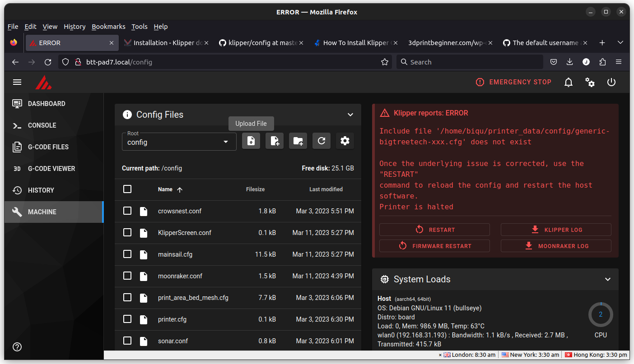Image resolution: width=634 pixels, height=364 pixels.
Task: Open Firefox Tools menu
Action: pyautogui.click(x=140, y=27)
